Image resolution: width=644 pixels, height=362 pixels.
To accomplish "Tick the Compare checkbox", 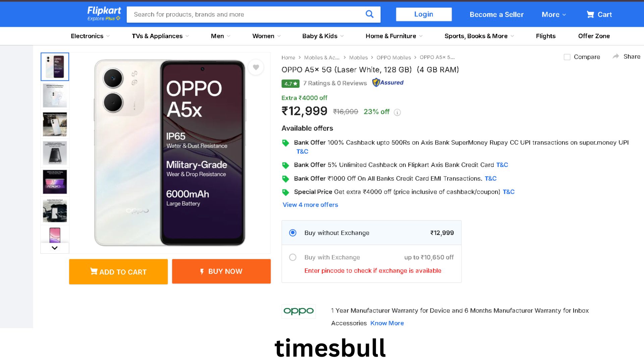I will point(567,57).
